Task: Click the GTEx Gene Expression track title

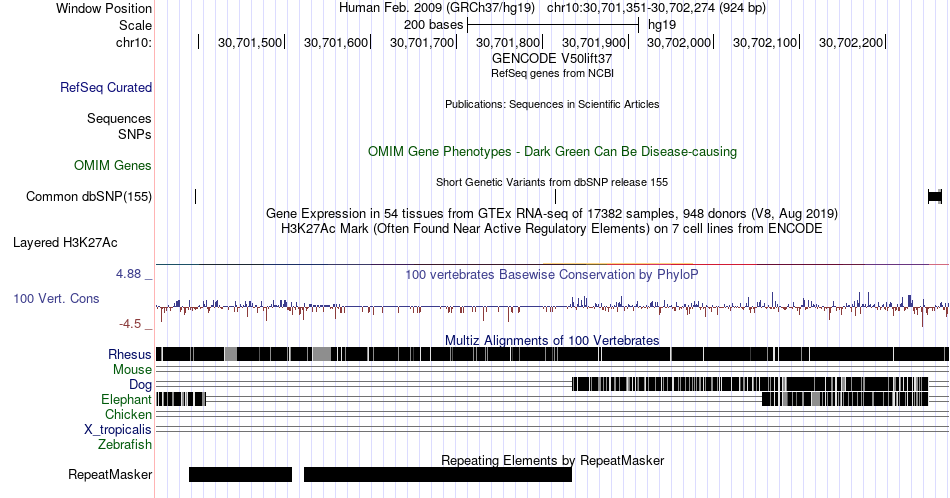Action: [552, 213]
